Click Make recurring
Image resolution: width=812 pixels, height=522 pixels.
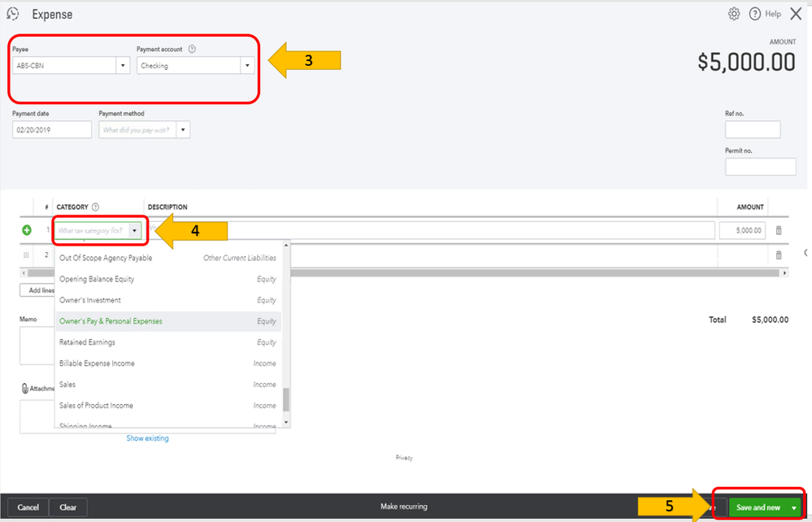click(404, 507)
